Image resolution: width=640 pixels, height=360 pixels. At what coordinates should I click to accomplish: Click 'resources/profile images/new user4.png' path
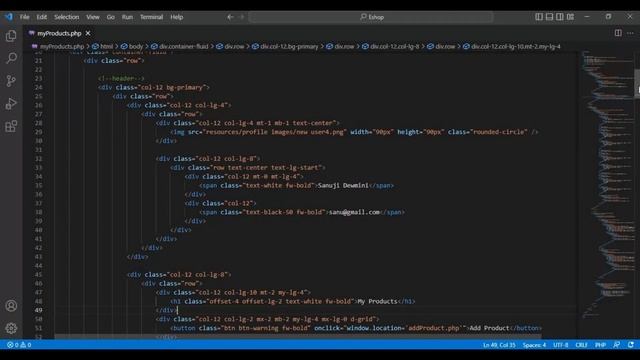[274, 132]
